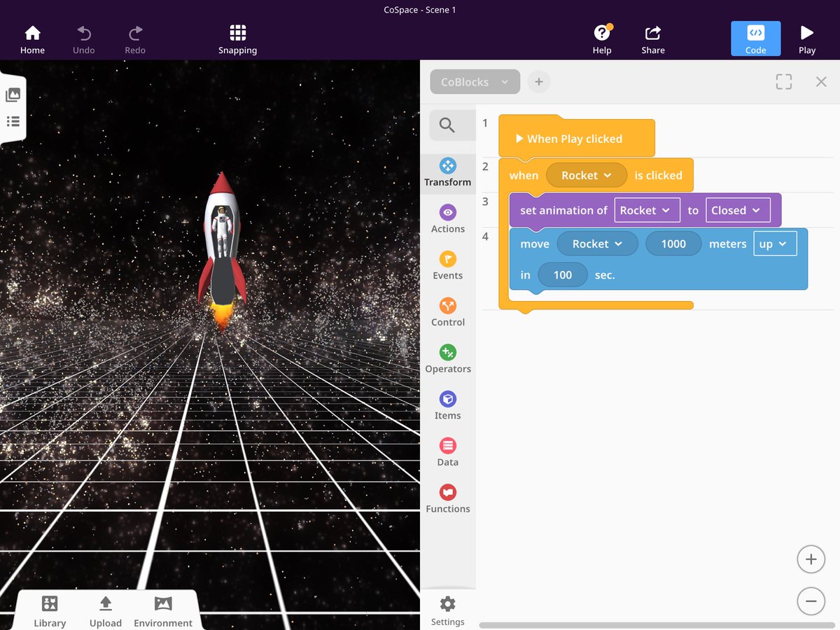840x630 pixels.
Task: Open Help
Action: tap(602, 40)
